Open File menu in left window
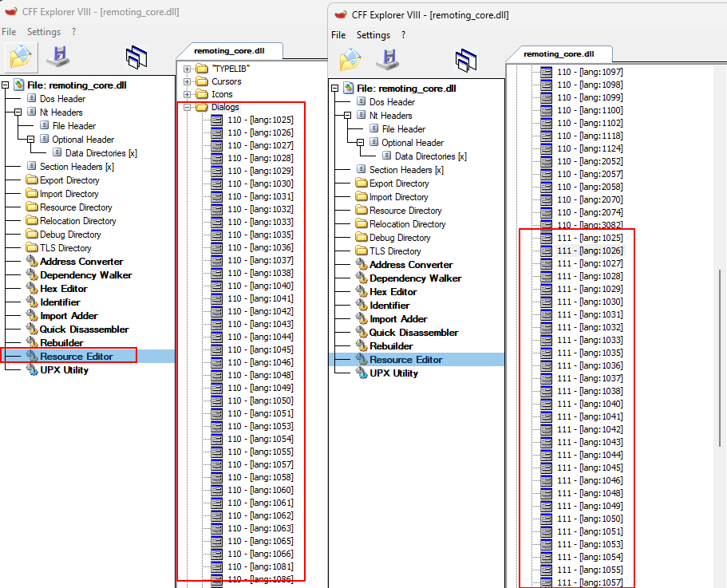727x588 pixels. coord(9,31)
